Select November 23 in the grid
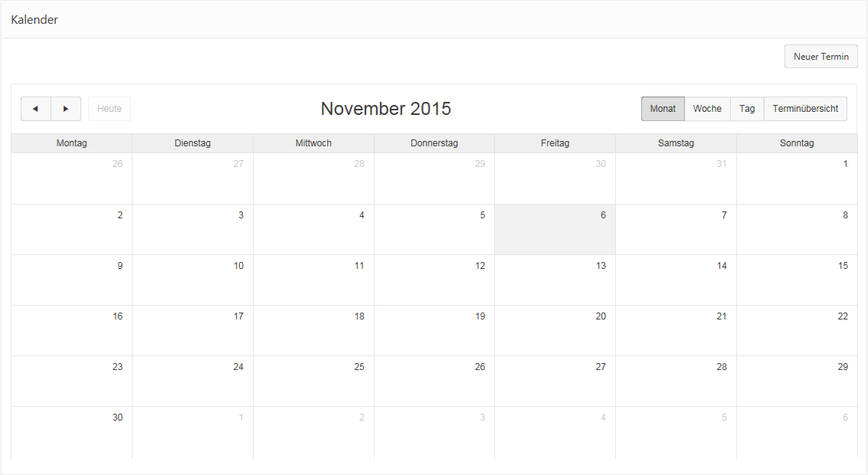The width and height of the screenshot is (868, 475). coord(71,381)
